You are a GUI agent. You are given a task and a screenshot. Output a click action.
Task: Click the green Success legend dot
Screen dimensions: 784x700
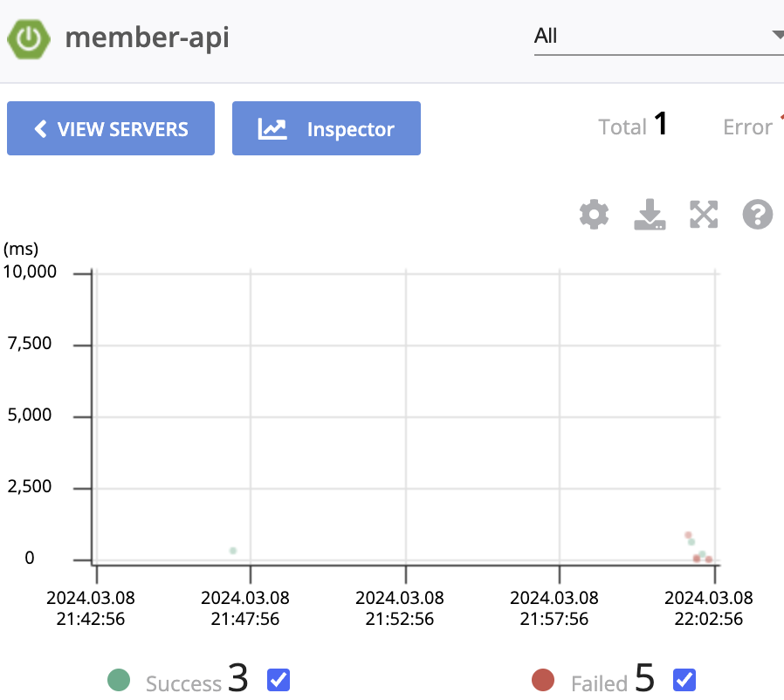click(x=119, y=680)
